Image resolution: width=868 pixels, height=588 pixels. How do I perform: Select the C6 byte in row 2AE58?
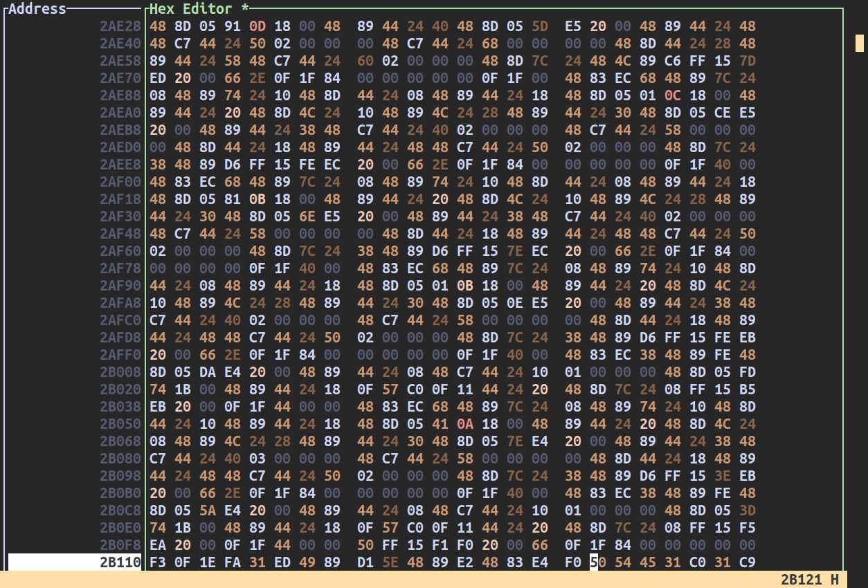(673, 61)
